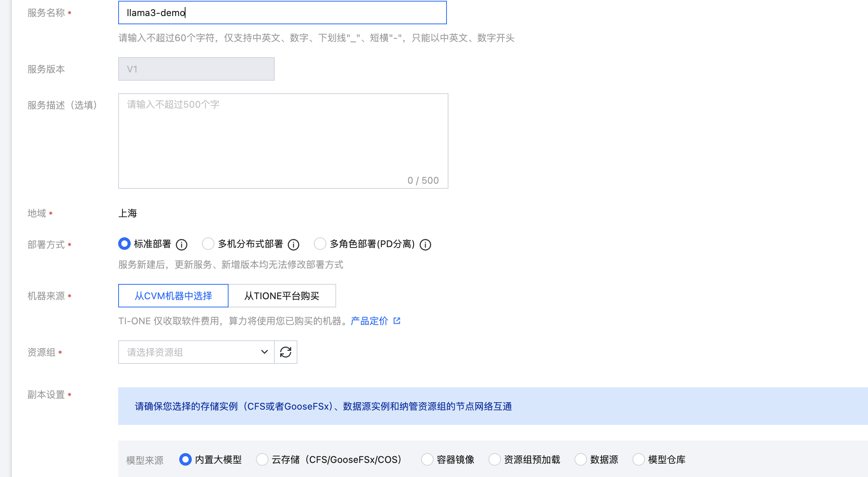Select 容器镜像 model source option
The height and width of the screenshot is (477, 868).
point(427,459)
